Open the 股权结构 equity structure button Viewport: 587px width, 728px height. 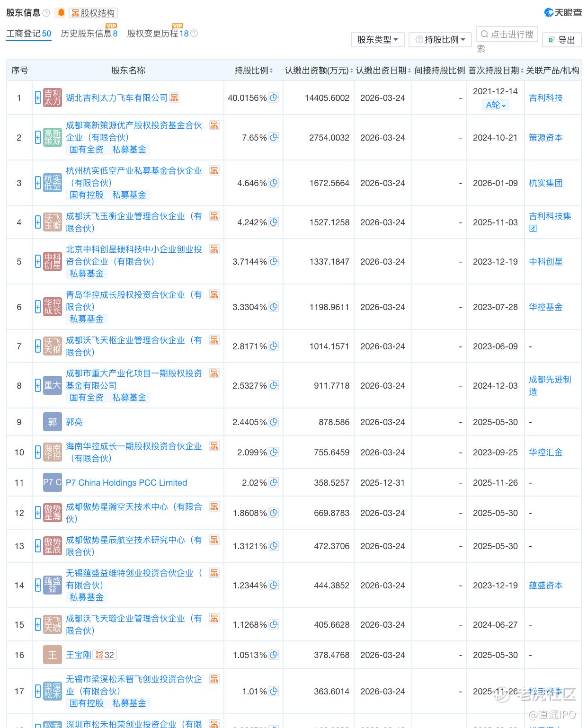tap(93, 13)
